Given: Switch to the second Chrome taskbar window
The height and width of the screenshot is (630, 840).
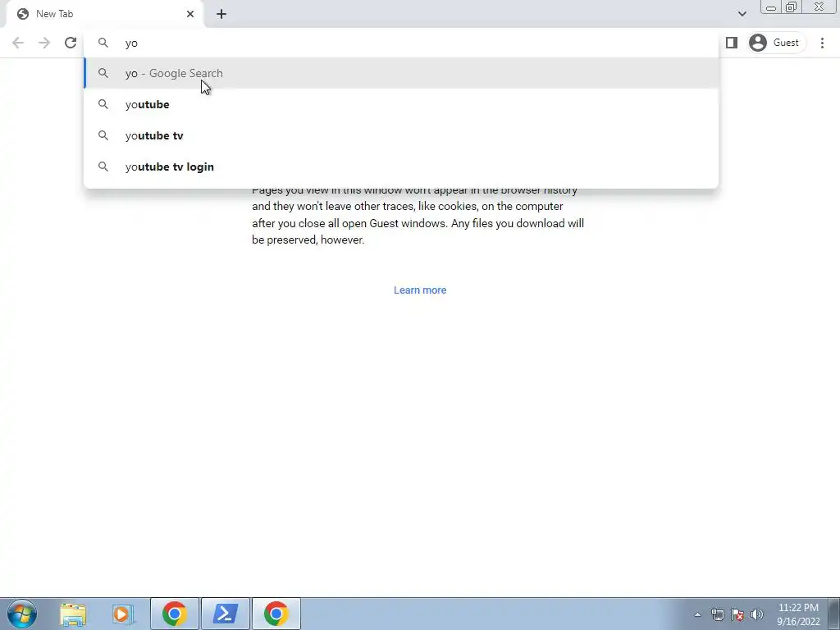Looking at the screenshot, I should pyautogui.click(x=276, y=614).
